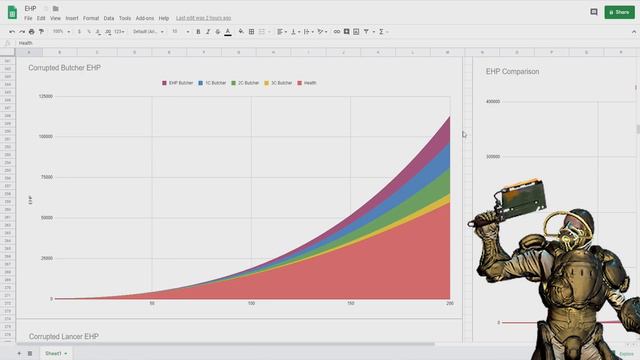640x360 pixels.
Task: Insert a chart
Action: pyautogui.click(x=356, y=31)
